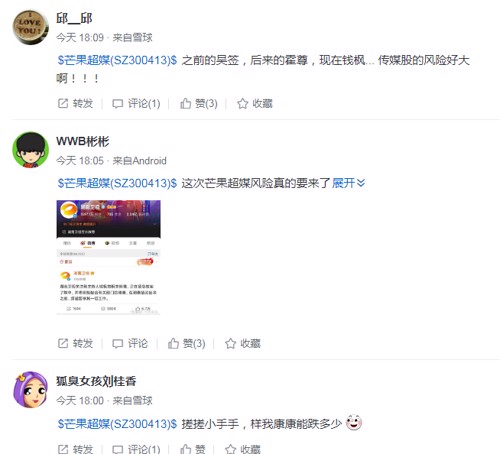
Task: Open 评论 on WWB彬彬 post
Action: (130, 343)
